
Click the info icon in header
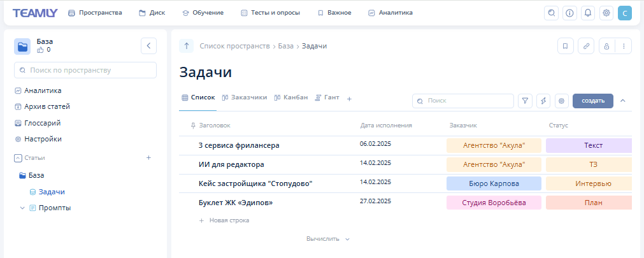(x=570, y=13)
